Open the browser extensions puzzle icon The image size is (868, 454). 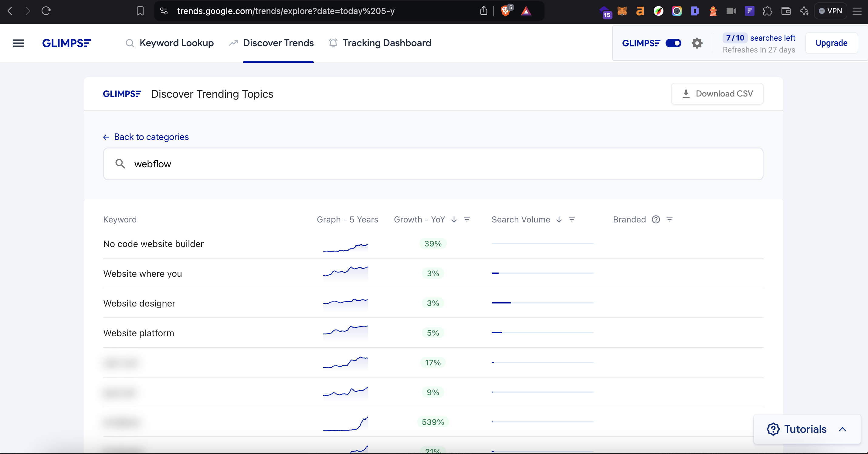[768, 11]
